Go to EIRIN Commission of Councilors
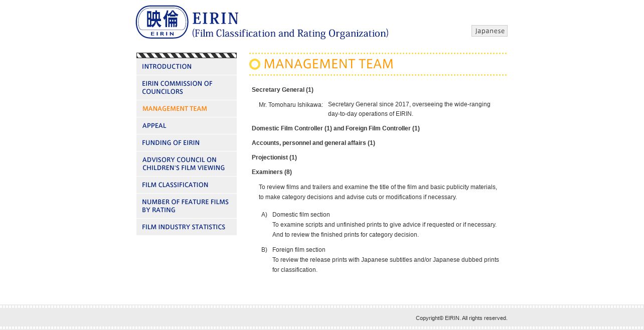 pyautogui.click(x=187, y=88)
